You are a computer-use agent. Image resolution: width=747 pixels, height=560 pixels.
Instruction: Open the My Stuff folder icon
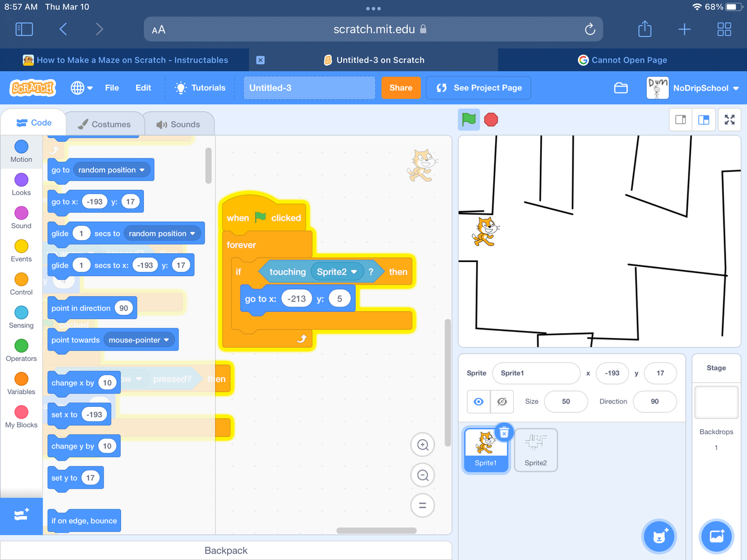pos(621,88)
